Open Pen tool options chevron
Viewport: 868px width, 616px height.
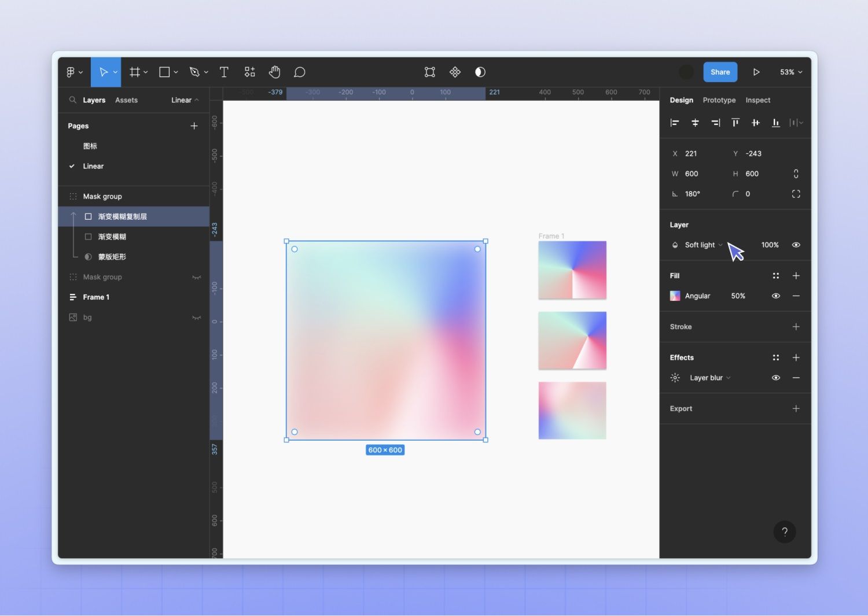pyautogui.click(x=206, y=72)
